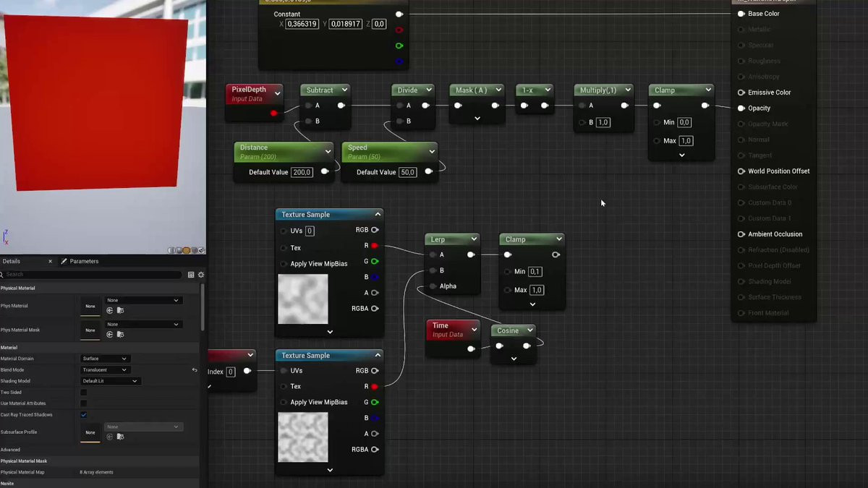Collapse the Divide node header chevron
868x488 pixels.
click(429, 90)
